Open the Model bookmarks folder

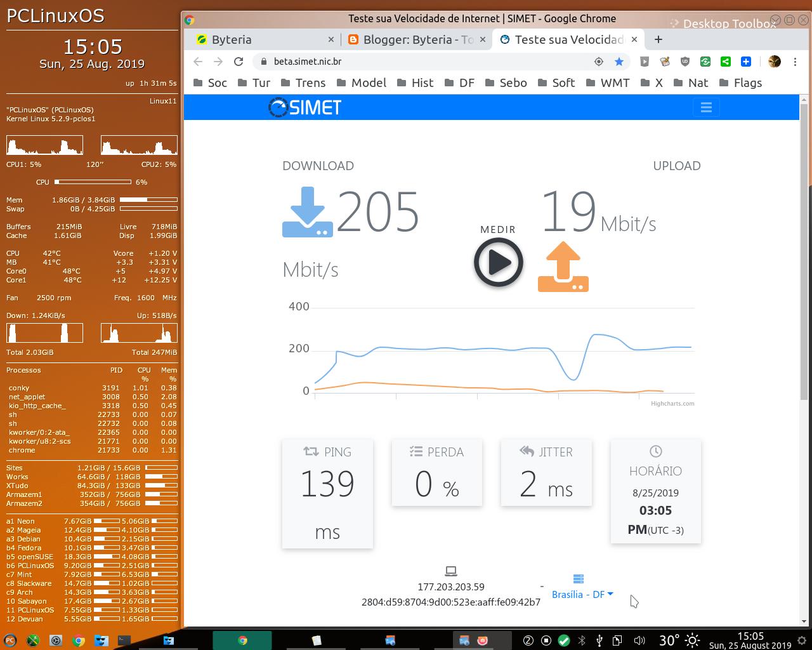point(362,83)
